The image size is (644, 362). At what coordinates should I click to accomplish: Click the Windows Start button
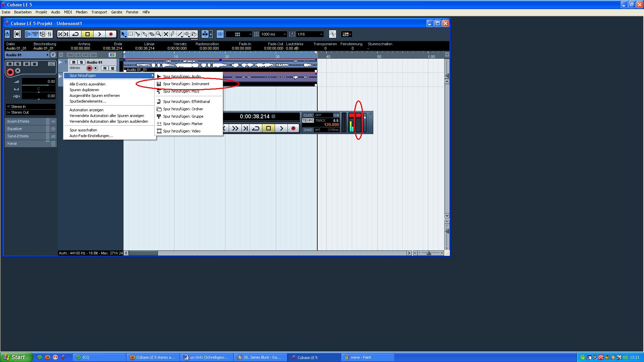pyautogui.click(x=16, y=357)
